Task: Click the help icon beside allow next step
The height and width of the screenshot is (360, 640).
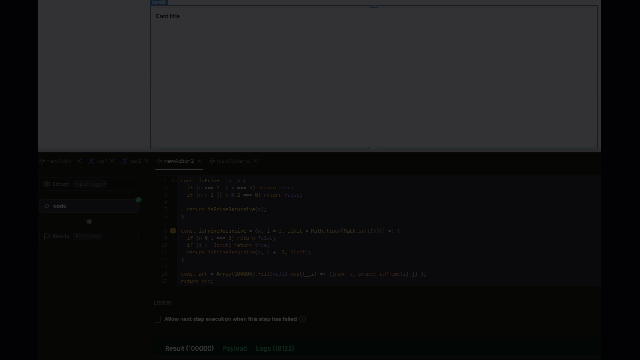Action: pos(302,319)
